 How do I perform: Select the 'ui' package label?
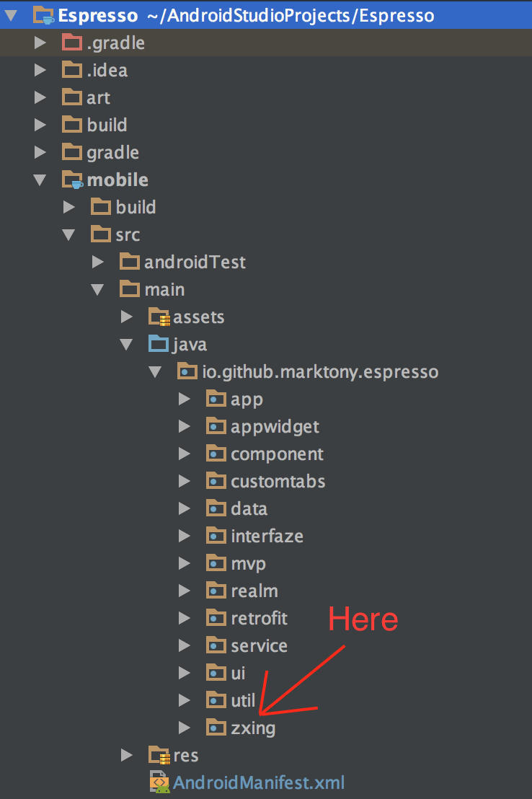[x=238, y=673]
